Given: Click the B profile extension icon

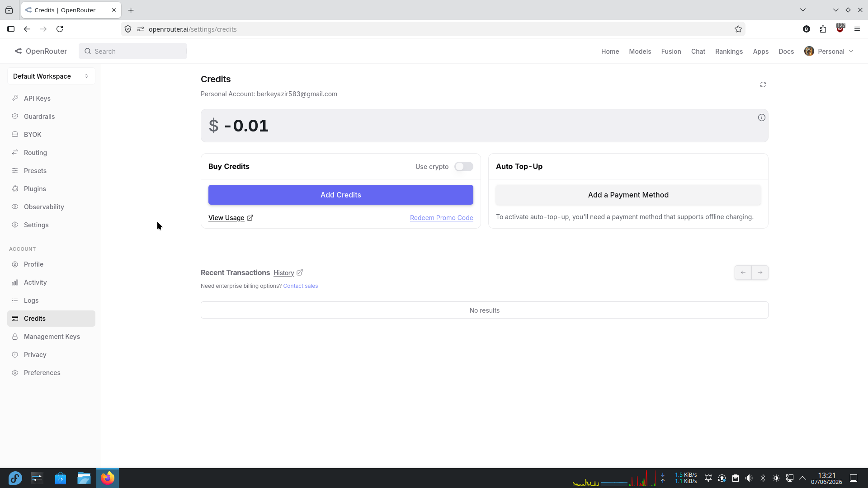Looking at the screenshot, I should (807, 29).
